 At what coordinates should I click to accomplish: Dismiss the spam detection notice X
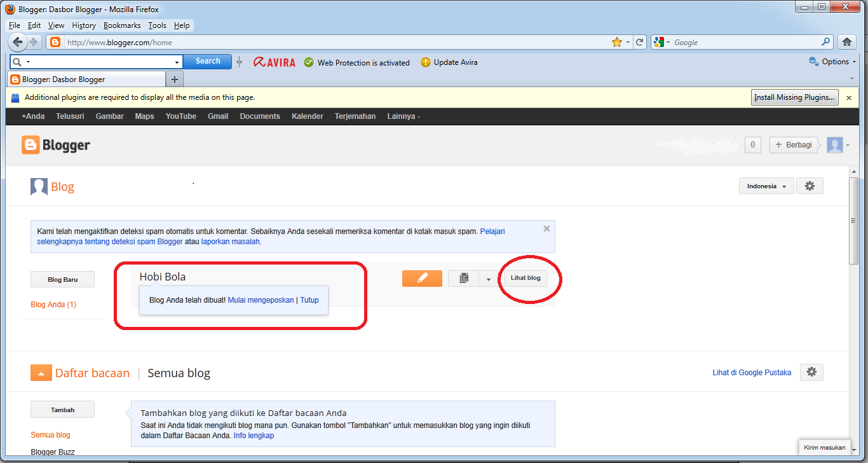coord(546,229)
